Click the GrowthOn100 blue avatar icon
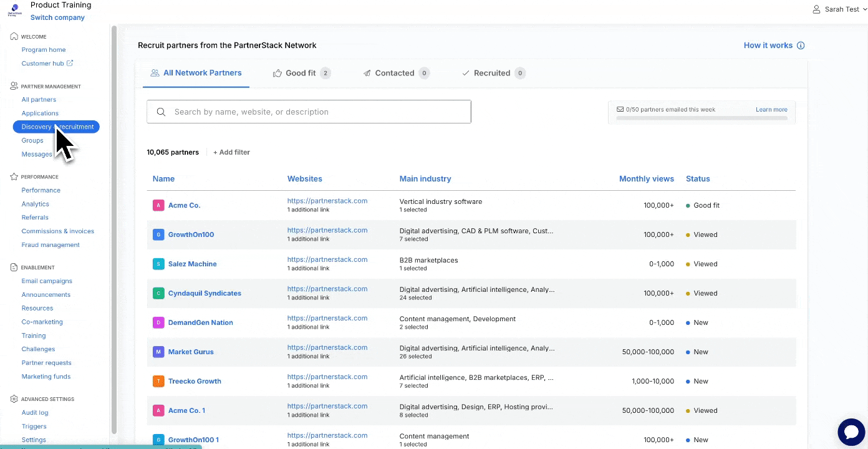The height and width of the screenshot is (449, 868). pos(158,234)
